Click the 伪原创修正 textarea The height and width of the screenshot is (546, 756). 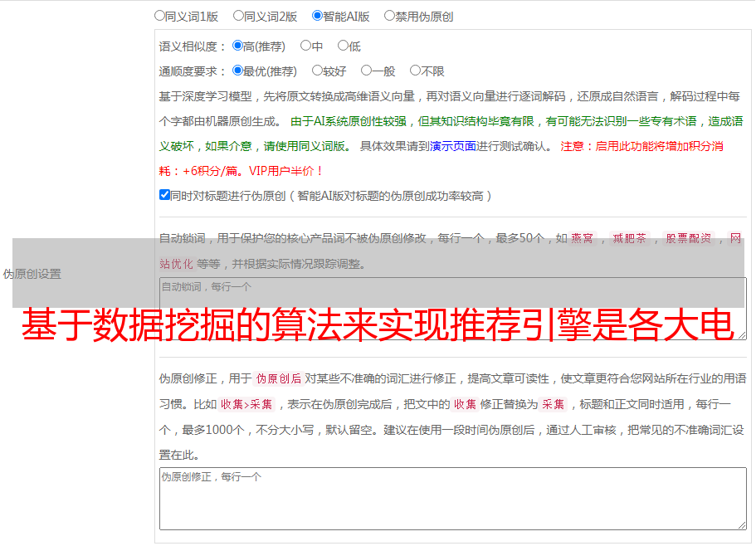[453, 499]
